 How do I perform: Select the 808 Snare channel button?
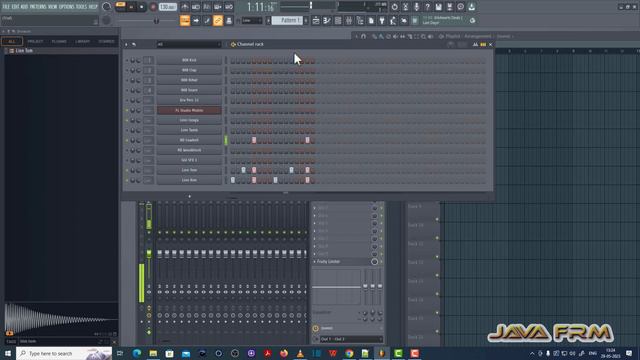pos(189,90)
